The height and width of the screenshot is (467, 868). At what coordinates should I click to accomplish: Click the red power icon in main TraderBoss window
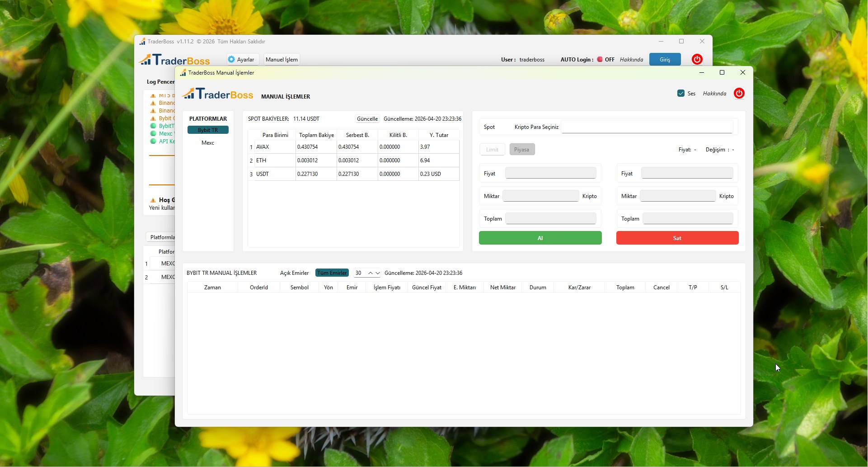[697, 59]
